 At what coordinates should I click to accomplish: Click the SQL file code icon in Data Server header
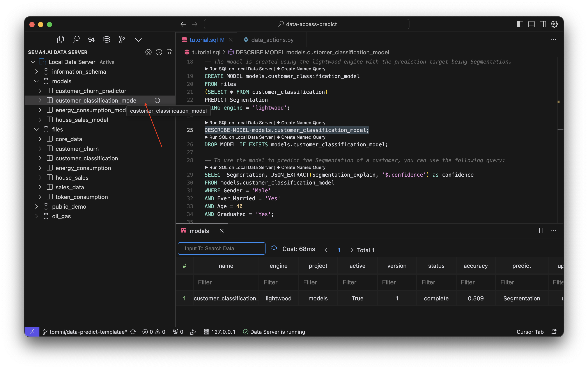click(170, 52)
